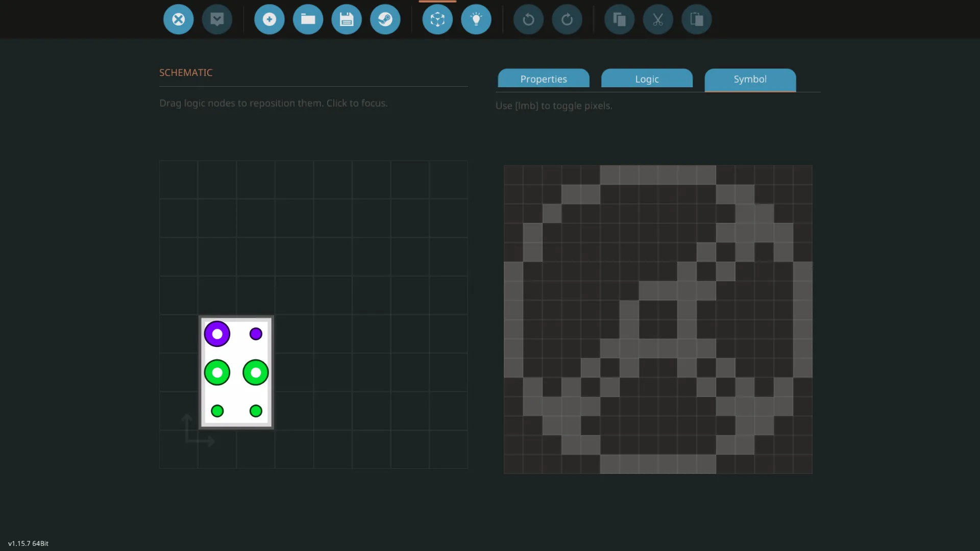Focus the large purple logic node
This screenshot has width=980, height=551.
[x=217, y=334]
